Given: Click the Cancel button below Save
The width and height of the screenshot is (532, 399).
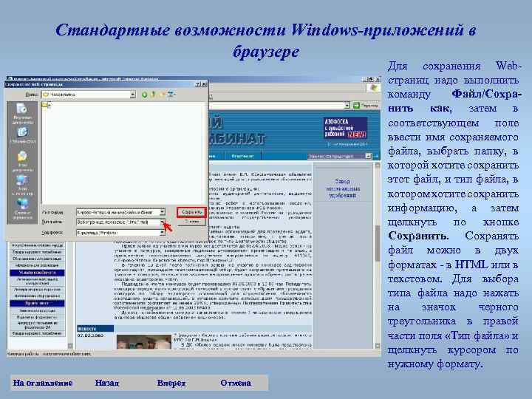Looking at the screenshot, I should (x=191, y=222).
